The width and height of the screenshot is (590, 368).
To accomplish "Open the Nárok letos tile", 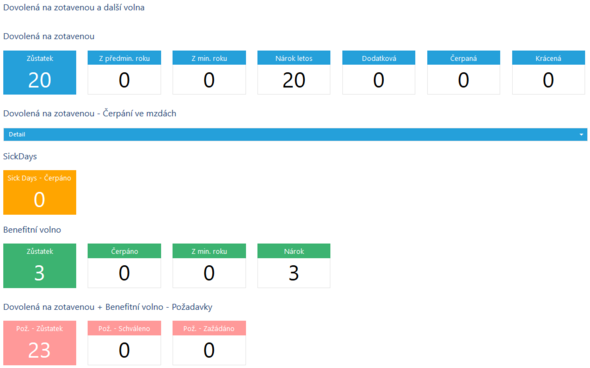I will pos(294,73).
